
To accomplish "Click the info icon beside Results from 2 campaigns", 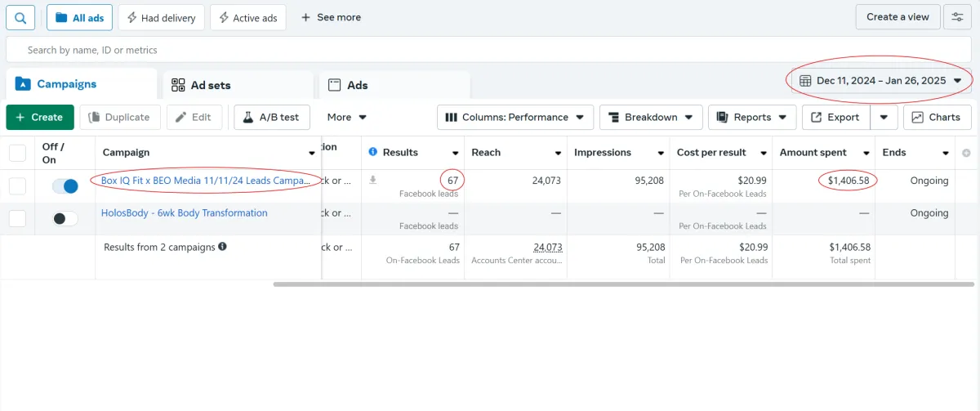I will click(x=223, y=247).
